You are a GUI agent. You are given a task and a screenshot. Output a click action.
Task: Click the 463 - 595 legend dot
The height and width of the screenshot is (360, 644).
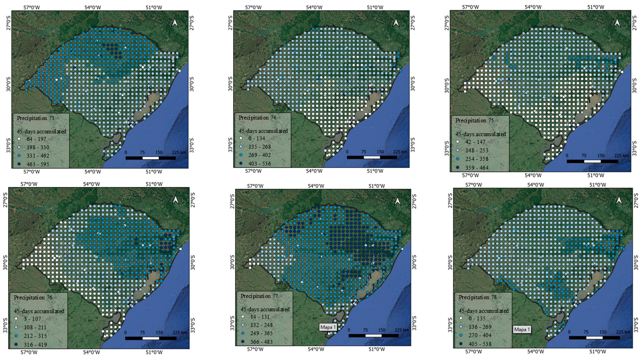[x=18, y=164]
